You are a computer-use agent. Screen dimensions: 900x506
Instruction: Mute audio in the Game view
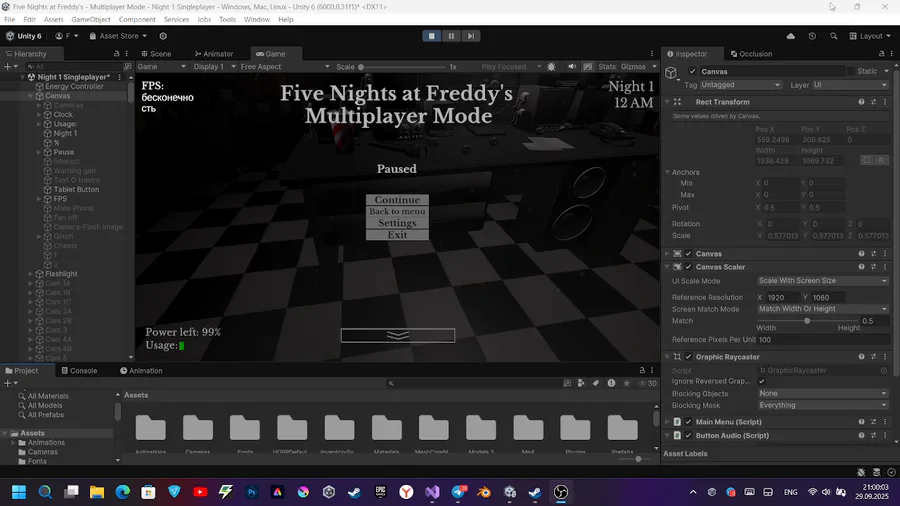[x=572, y=67]
